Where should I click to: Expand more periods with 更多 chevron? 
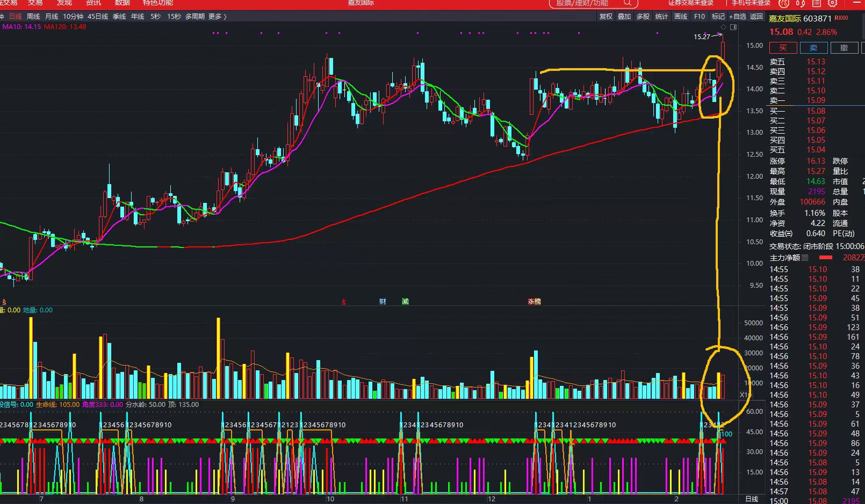tap(218, 17)
